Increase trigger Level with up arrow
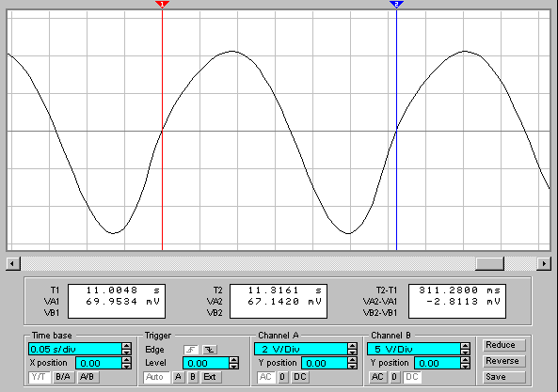Viewport: 558px width, 392px height. coord(233,360)
